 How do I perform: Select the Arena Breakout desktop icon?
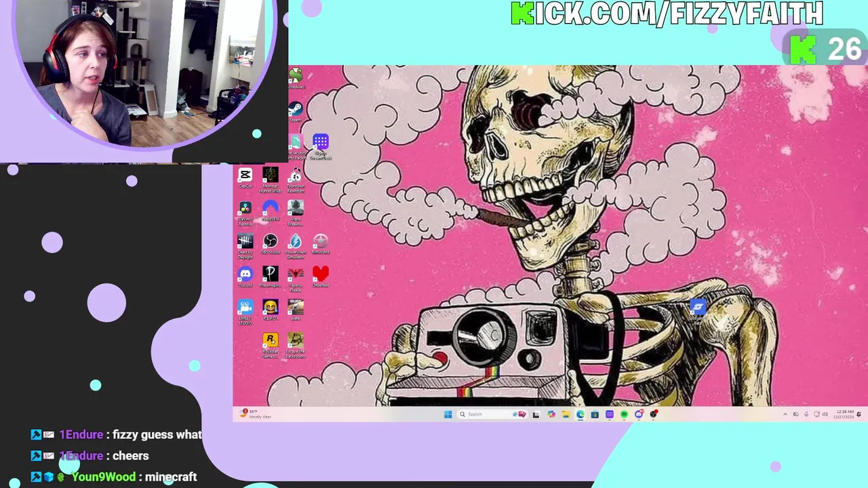tap(295, 213)
